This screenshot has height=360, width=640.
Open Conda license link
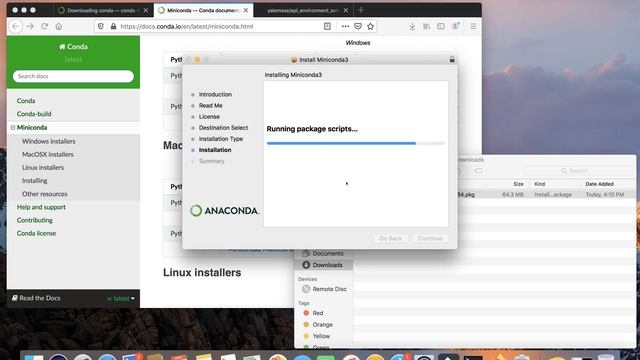point(36,233)
